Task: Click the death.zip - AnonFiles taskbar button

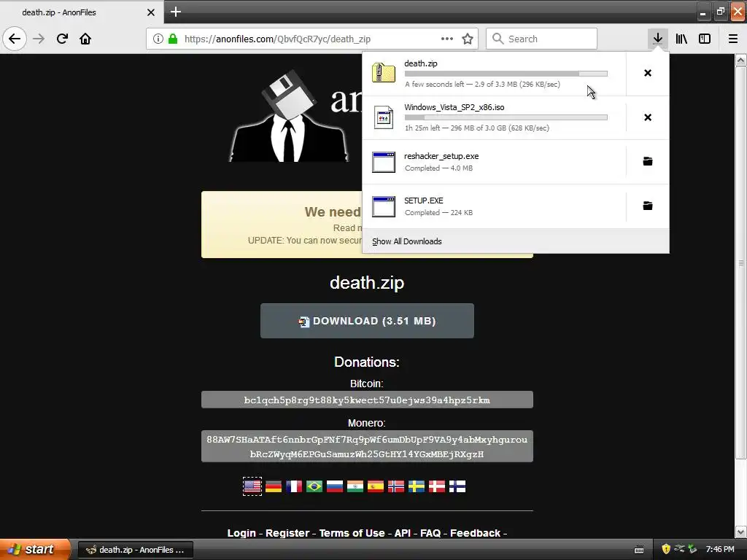Action: [x=135, y=550]
